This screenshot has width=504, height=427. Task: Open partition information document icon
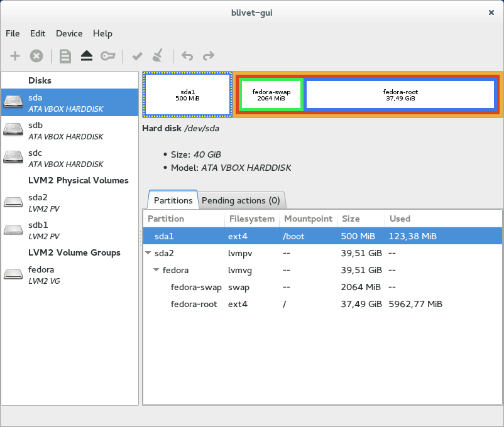(65, 56)
